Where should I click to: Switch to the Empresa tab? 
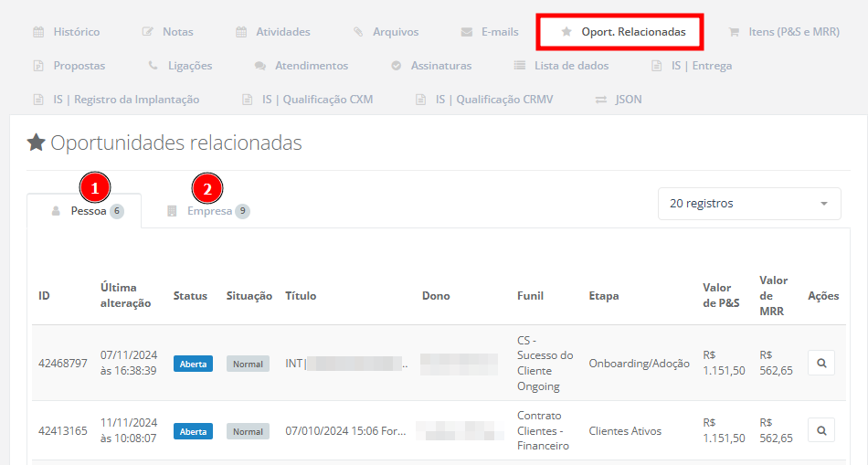[x=209, y=211]
